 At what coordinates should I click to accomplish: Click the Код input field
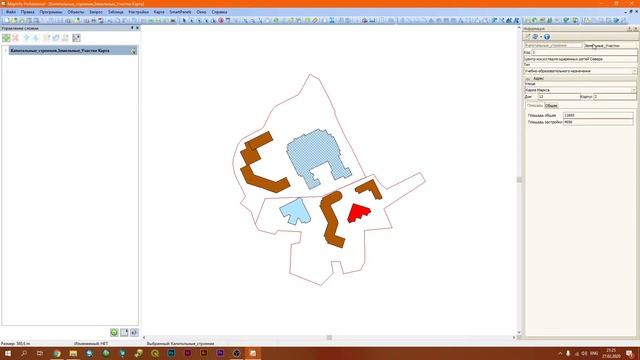coord(584,53)
